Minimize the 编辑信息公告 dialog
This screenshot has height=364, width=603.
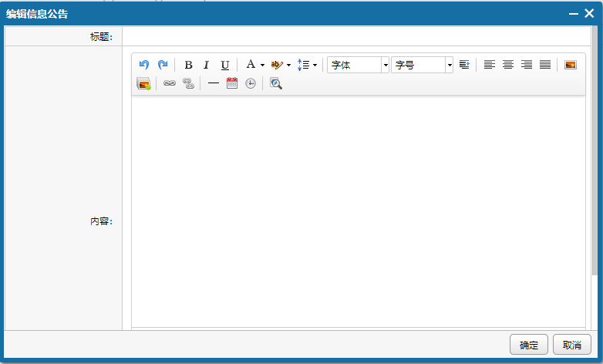[574, 14]
